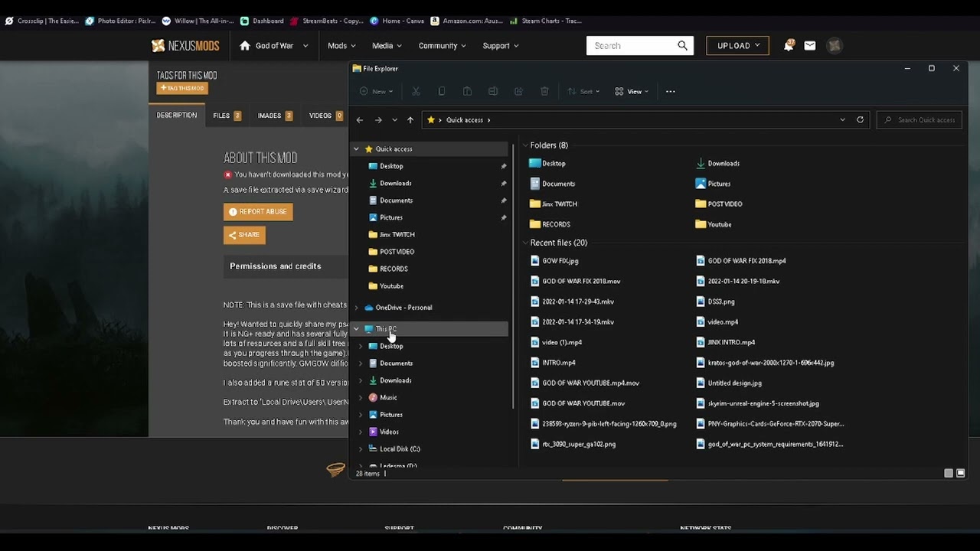980x551 pixels.
Task: Open the See more ellipsis menu
Action: (671, 91)
